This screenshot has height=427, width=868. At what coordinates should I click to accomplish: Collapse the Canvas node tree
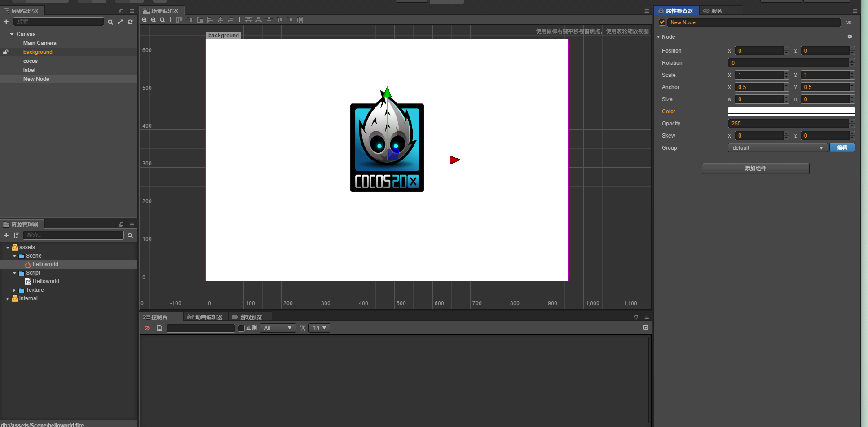tap(12, 34)
